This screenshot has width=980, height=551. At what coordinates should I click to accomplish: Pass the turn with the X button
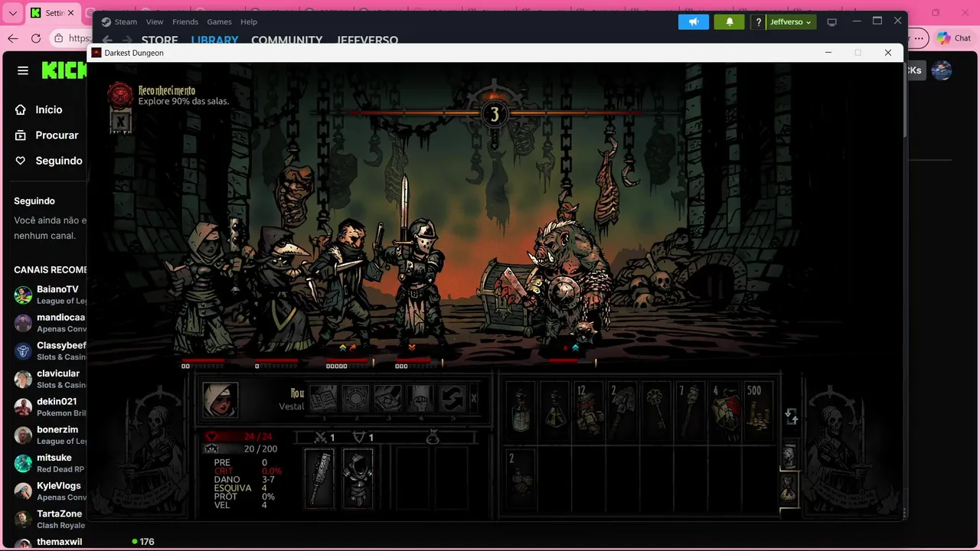click(x=474, y=399)
